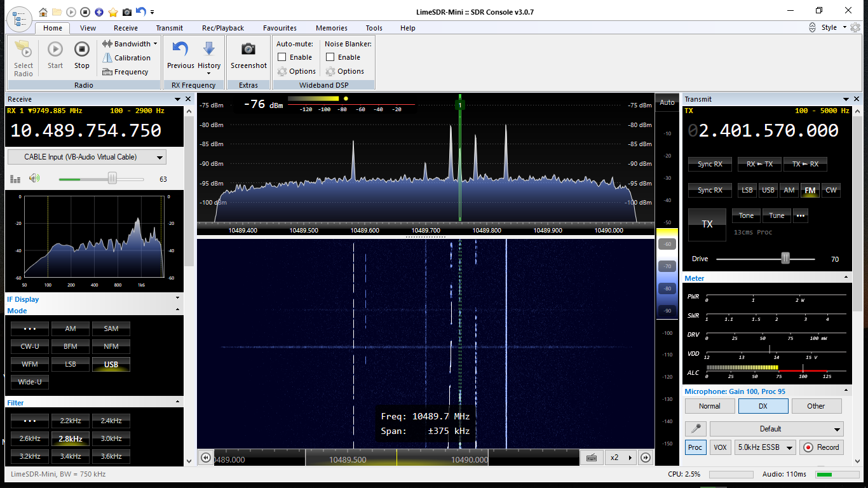Open the round application menu button

(19, 19)
